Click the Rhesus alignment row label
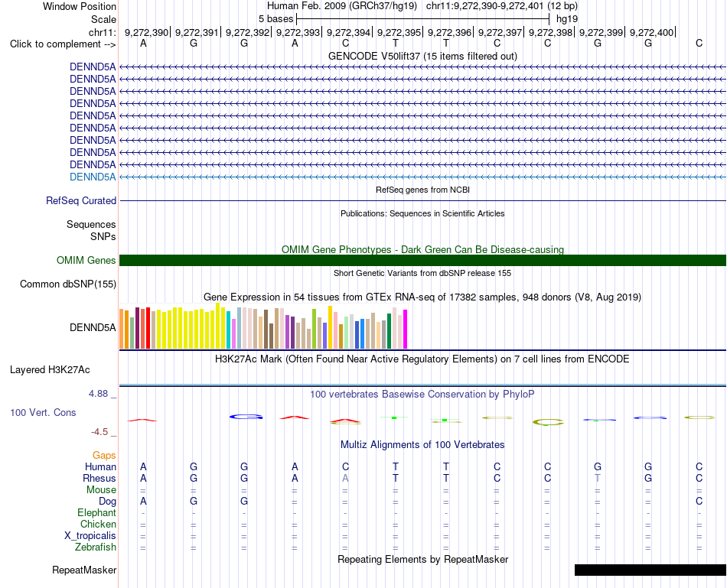Viewport: 727px width, 588px height. point(99,478)
